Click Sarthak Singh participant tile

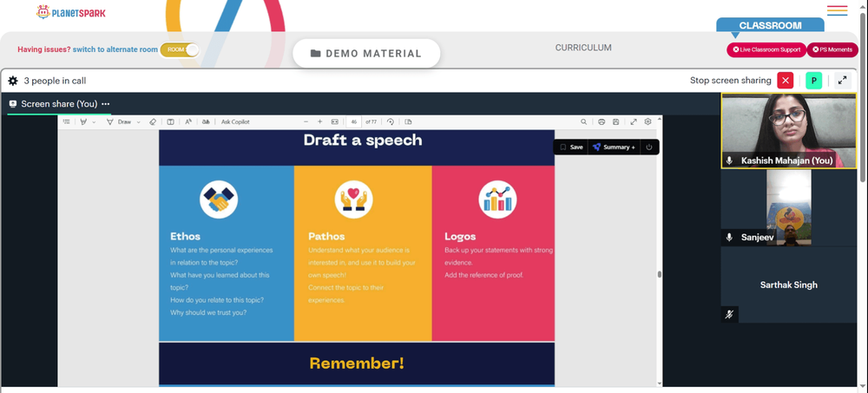[x=789, y=285]
